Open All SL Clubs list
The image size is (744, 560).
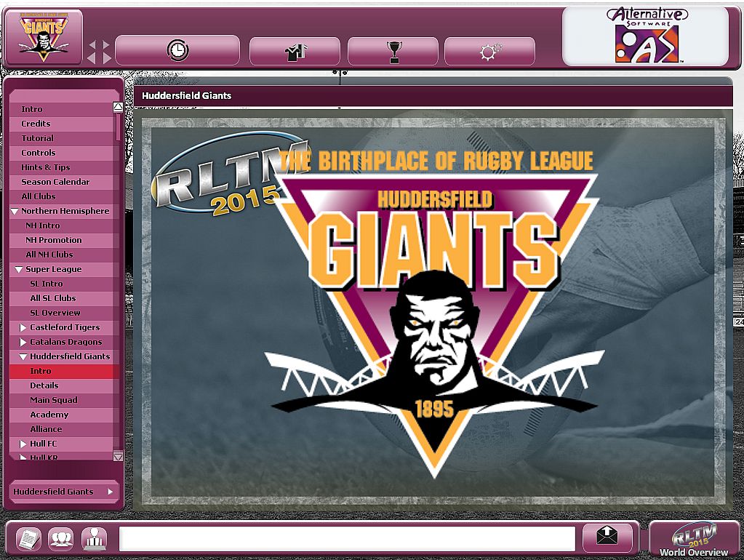point(61,298)
